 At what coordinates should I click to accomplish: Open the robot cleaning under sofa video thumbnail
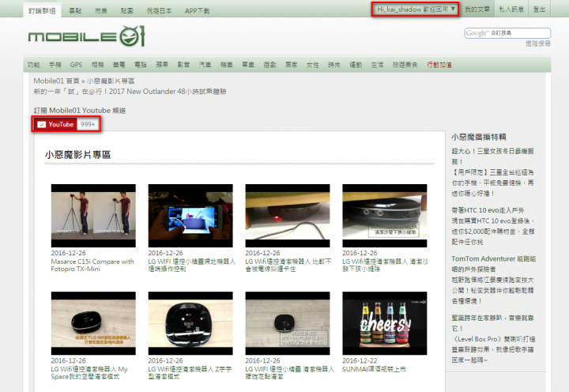(385, 216)
